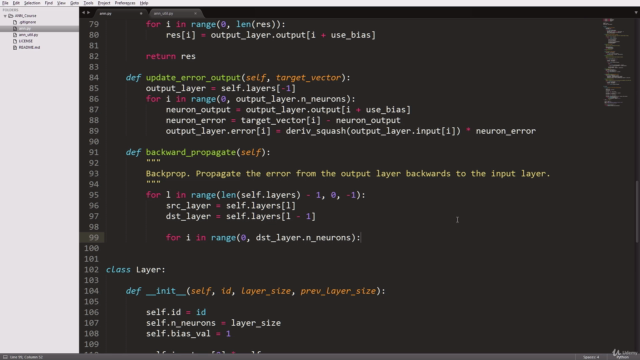Click 'res[i]' on line 80
The image size is (640, 360).
180,35
